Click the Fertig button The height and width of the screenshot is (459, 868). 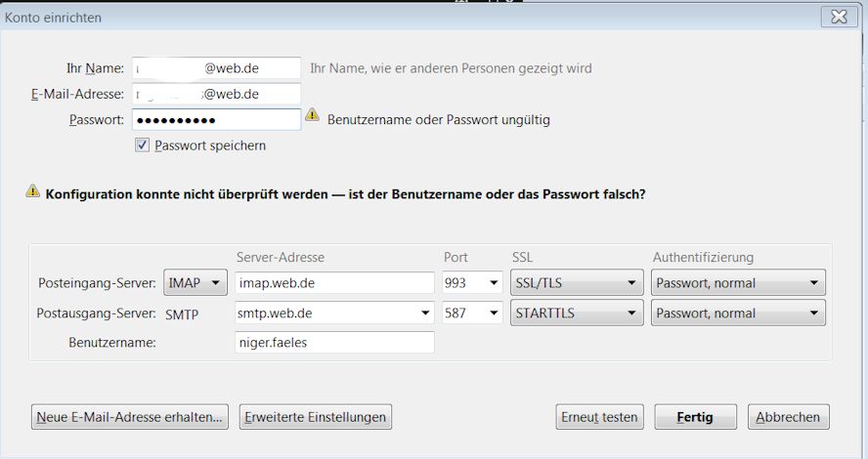point(694,417)
